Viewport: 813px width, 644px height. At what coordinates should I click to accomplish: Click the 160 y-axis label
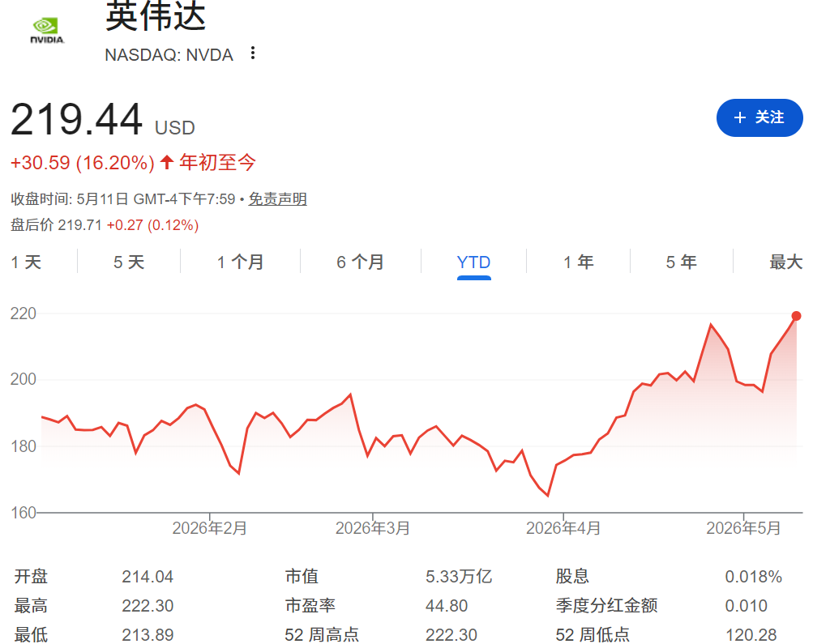click(24, 513)
